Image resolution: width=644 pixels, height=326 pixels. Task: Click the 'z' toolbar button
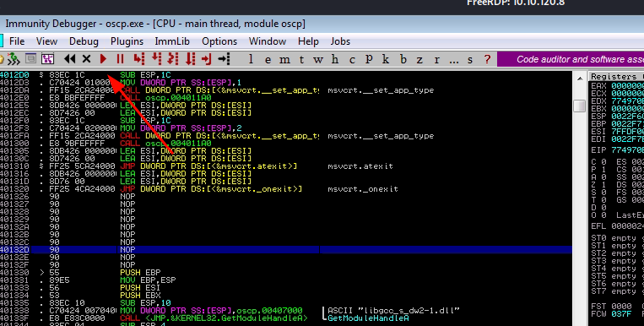[419, 60]
